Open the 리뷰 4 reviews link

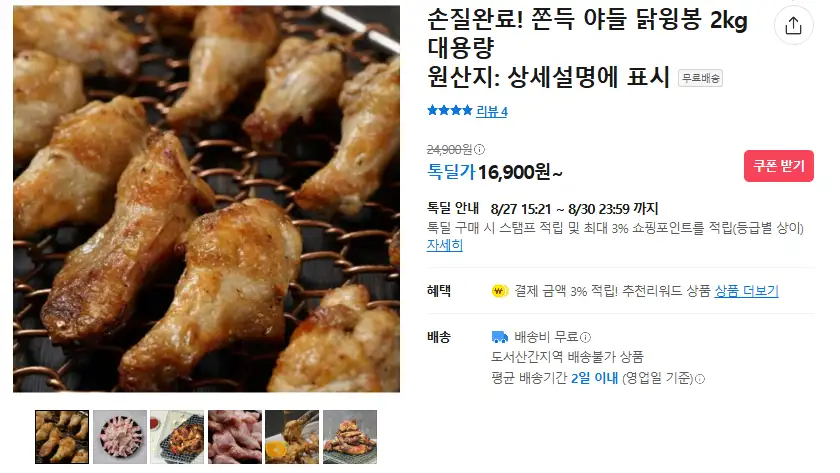[x=492, y=111]
